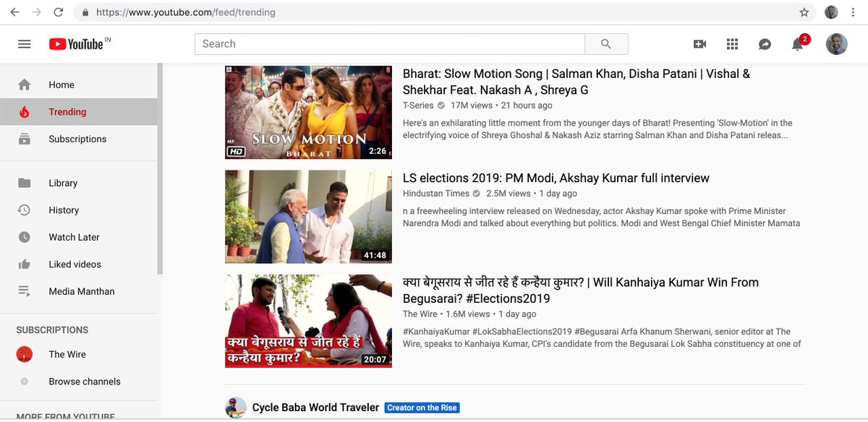Click the search magnifier button
The width and height of the screenshot is (868, 422).
(x=606, y=44)
